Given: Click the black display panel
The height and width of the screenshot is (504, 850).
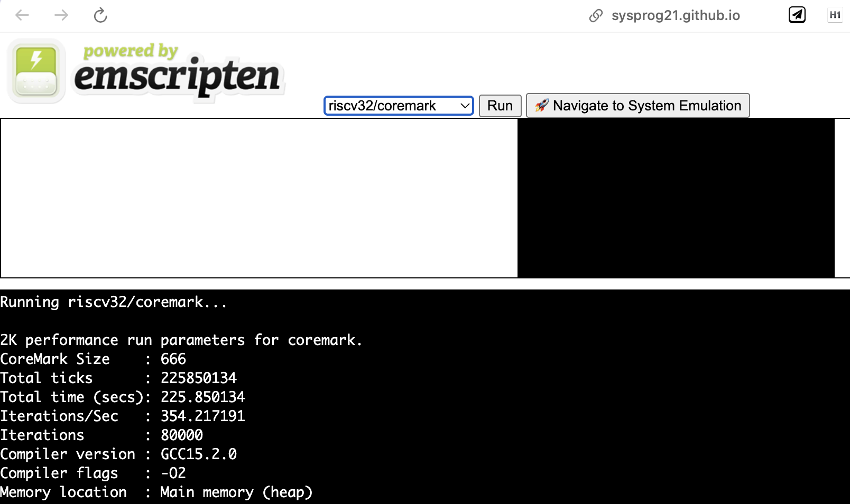Looking at the screenshot, I should (x=676, y=198).
